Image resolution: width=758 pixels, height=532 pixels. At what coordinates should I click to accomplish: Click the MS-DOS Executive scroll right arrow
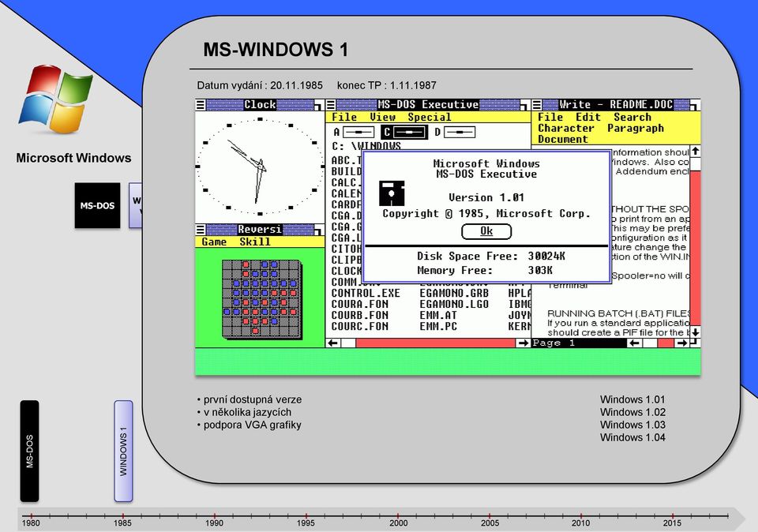pyautogui.click(x=523, y=343)
